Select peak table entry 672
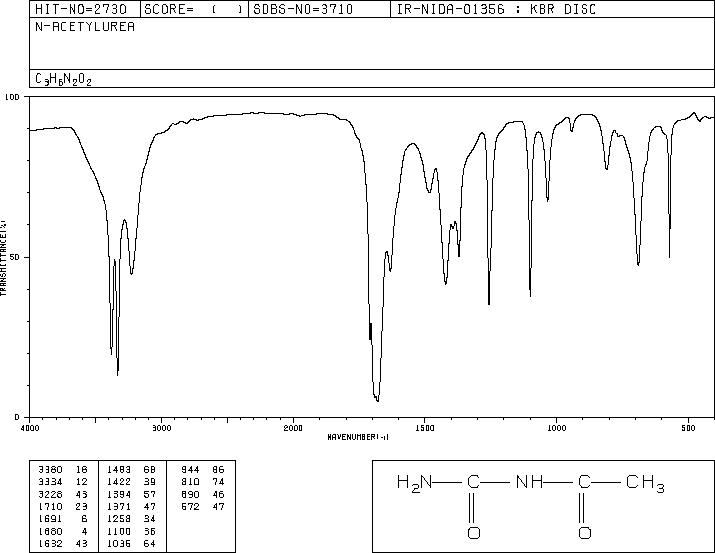Screen dimensions: 715x553 tap(190, 506)
